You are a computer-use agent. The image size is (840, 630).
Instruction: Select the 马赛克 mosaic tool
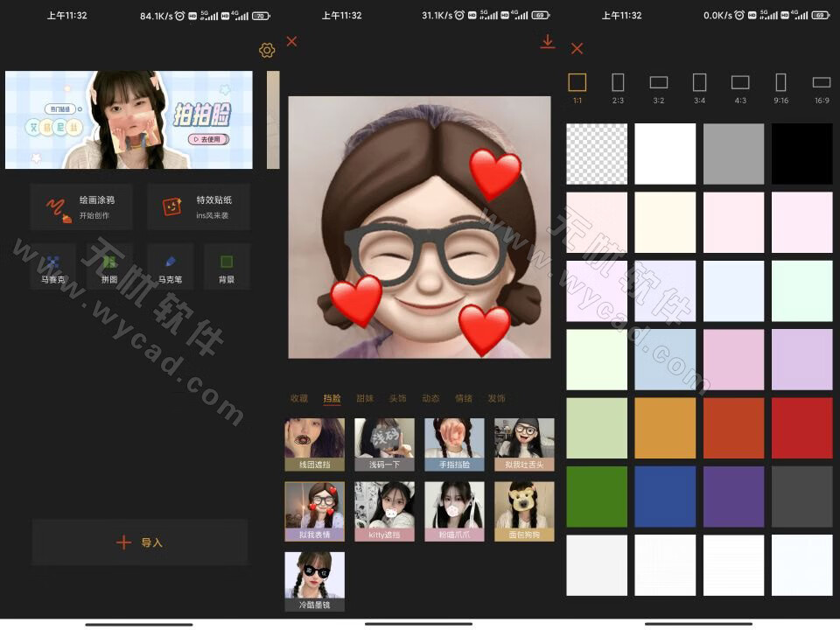click(52, 266)
